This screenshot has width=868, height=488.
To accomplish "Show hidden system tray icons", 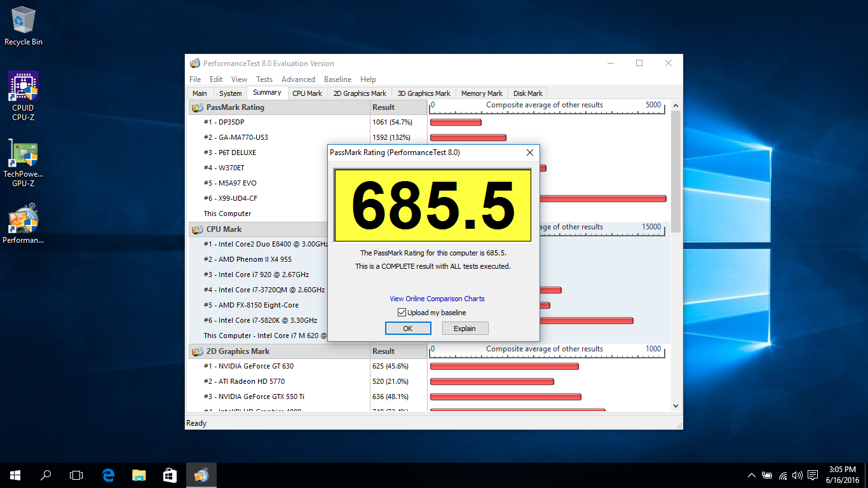I will 752,475.
